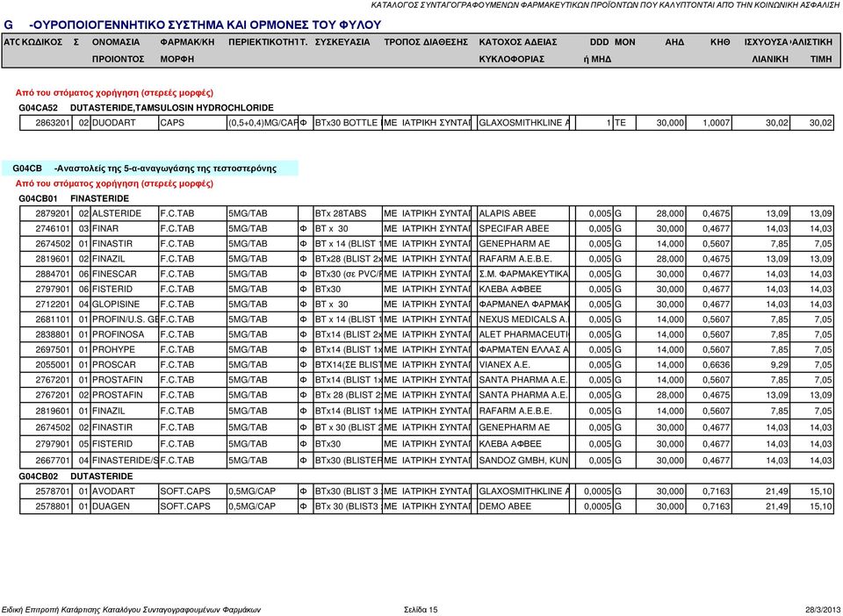The image size is (843, 616).
Task: Click the company 'DEMO ABEE'
Action: pyautogui.click(x=505, y=506)
